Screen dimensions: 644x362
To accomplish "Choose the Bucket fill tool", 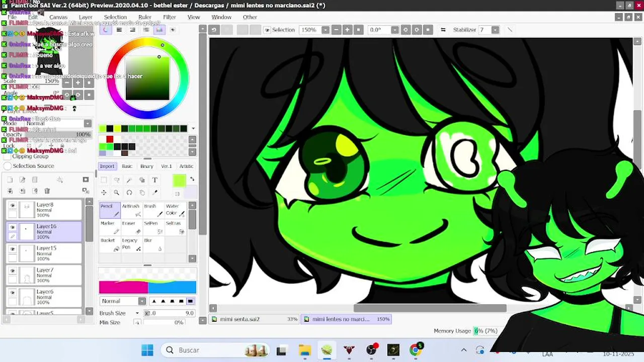I will 110,244.
